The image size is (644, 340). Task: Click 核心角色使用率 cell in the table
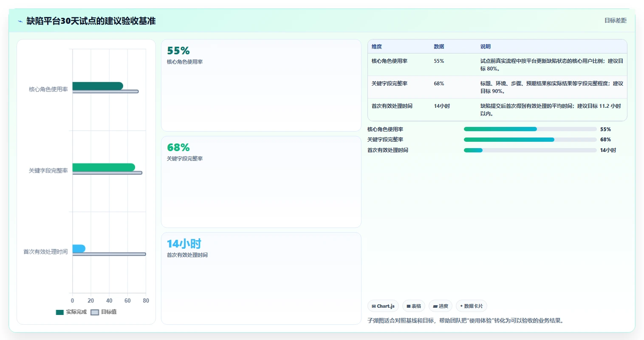click(x=390, y=61)
